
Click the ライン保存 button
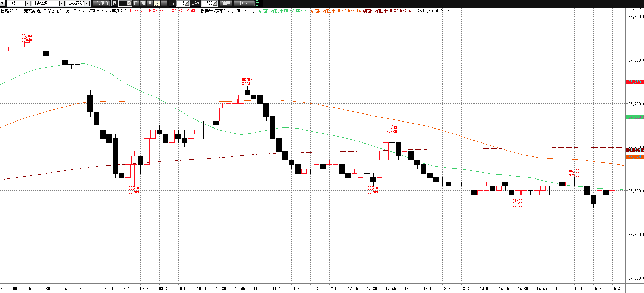click(101, 3)
